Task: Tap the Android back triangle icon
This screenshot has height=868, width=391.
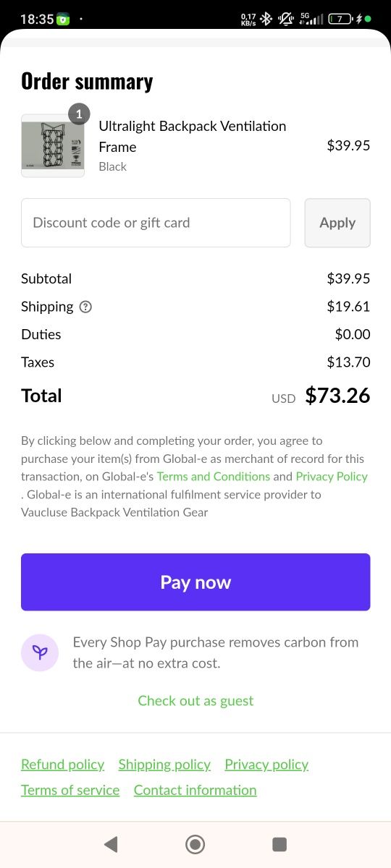Action: [x=111, y=844]
